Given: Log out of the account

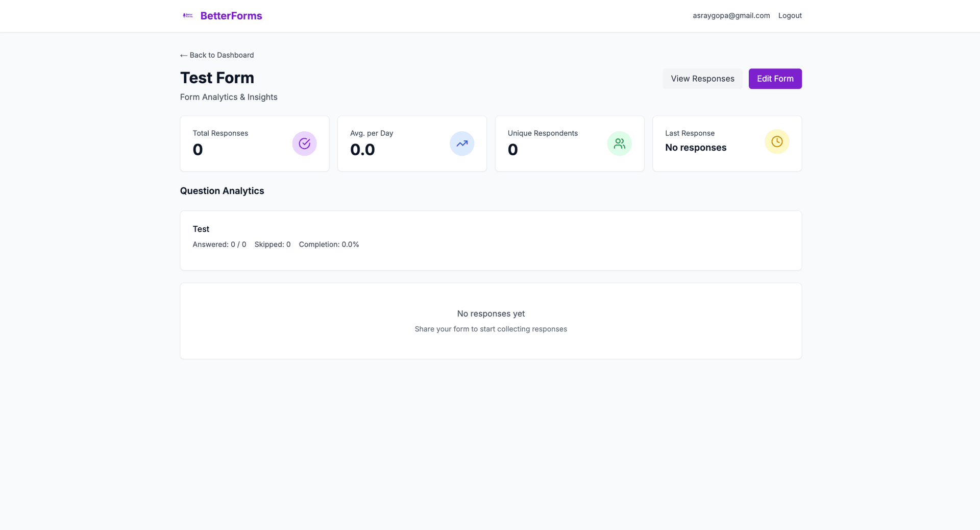Looking at the screenshot, I should tap(790, 15).
